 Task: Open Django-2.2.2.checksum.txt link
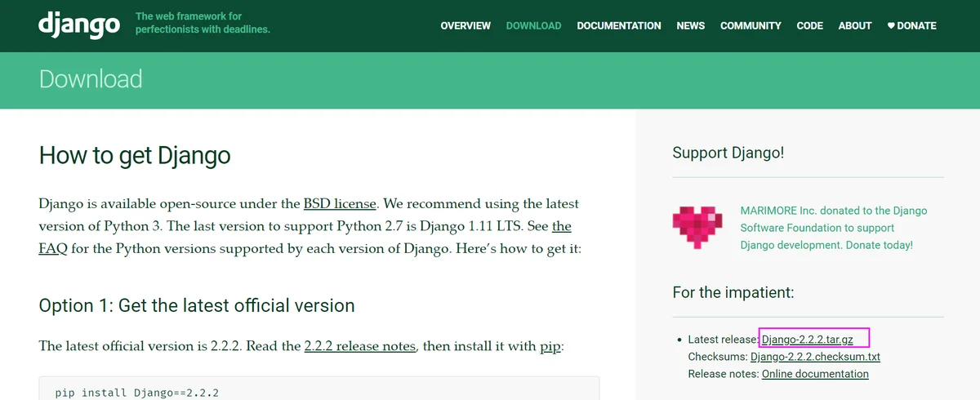[815, 357]
